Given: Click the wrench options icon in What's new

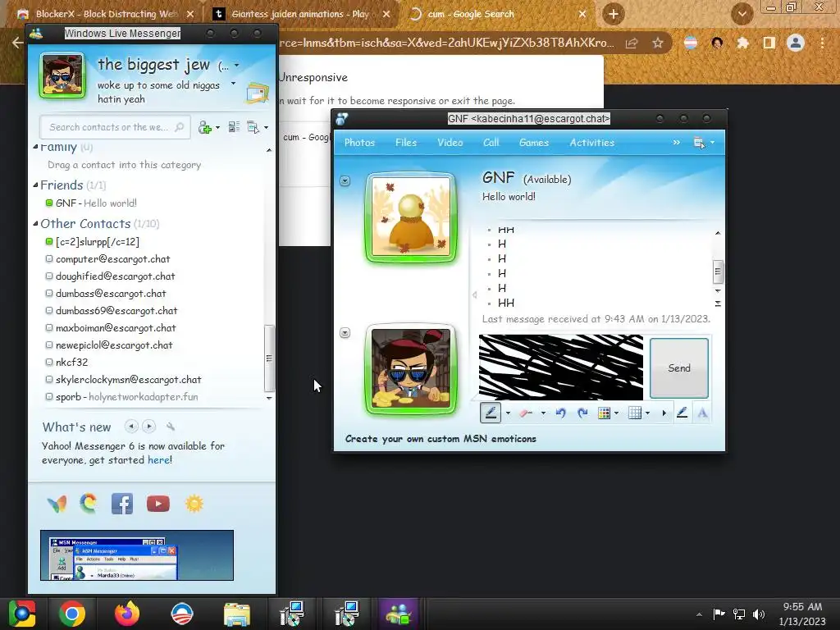Looking at the screenshot, I should point(171,427).
